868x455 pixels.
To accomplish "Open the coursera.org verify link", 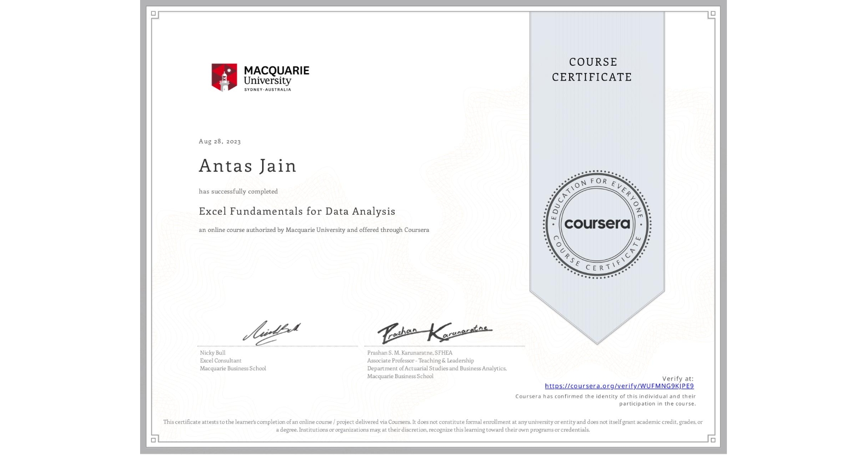I will coord(619,386).
